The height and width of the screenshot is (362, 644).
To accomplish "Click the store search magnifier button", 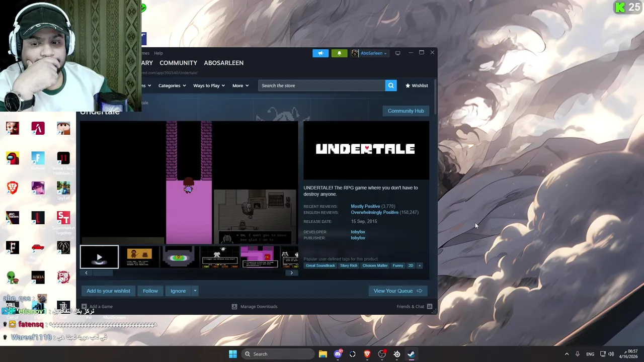I will (391, 85).
